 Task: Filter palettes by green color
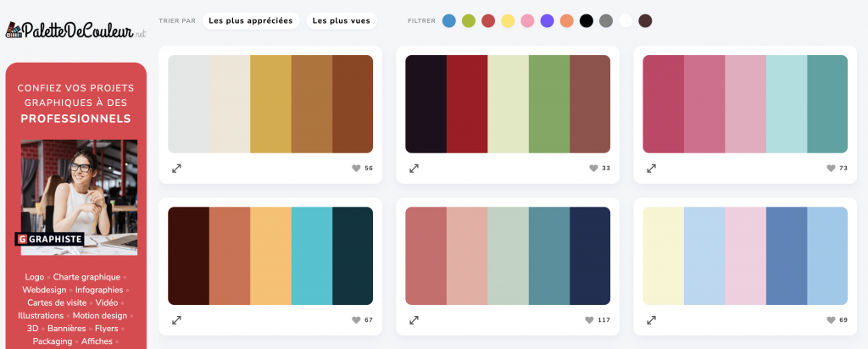(469, 20)
